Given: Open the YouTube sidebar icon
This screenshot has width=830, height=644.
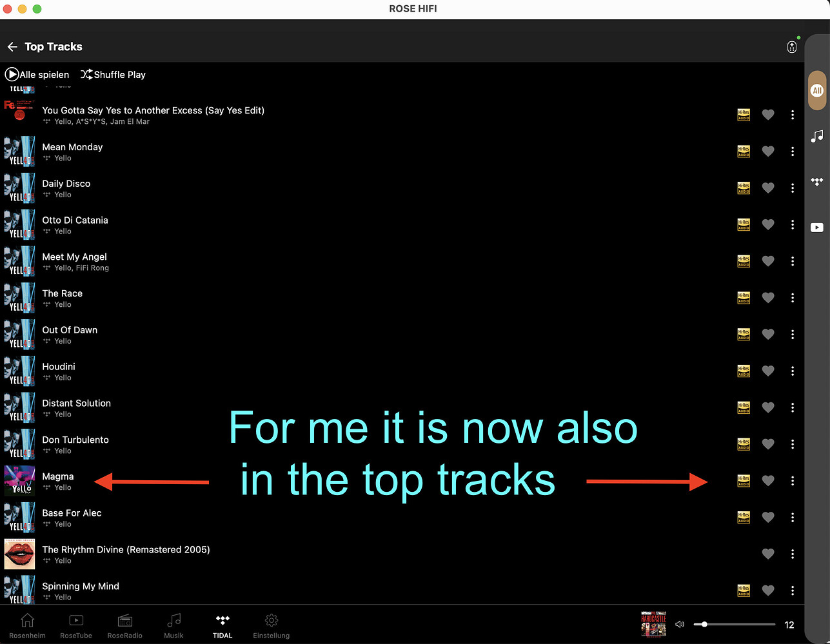Looking at the screenshot, I should [817, 228].
